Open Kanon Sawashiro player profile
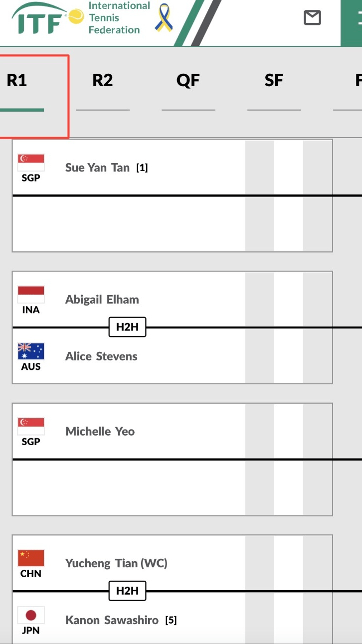 click(x=112, y=620)
